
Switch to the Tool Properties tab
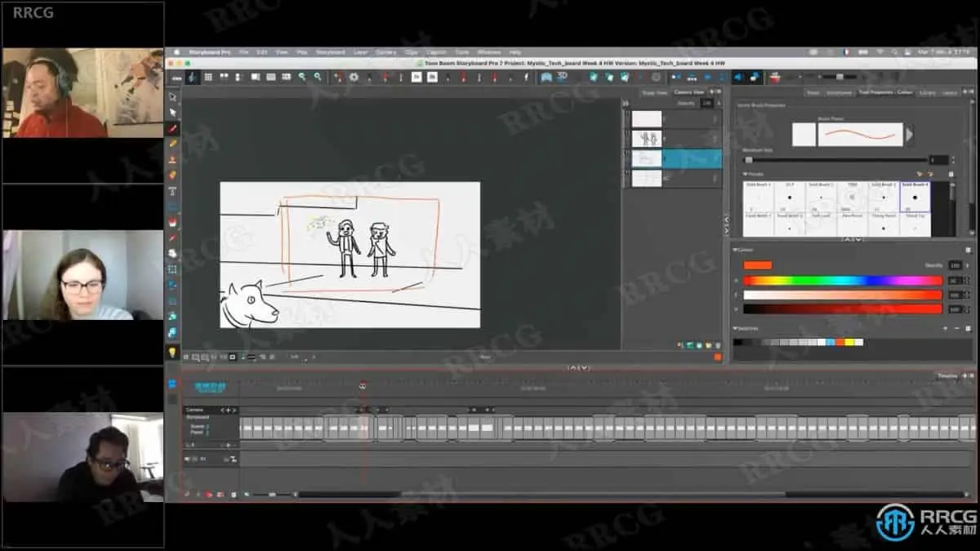[875, 92]
